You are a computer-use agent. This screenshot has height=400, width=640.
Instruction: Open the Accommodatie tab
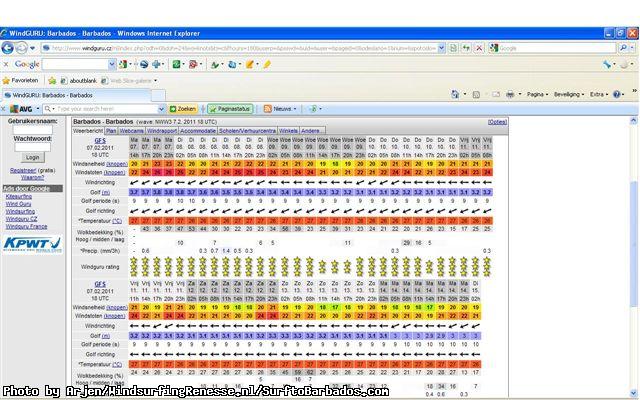click(x=198, y=130)
